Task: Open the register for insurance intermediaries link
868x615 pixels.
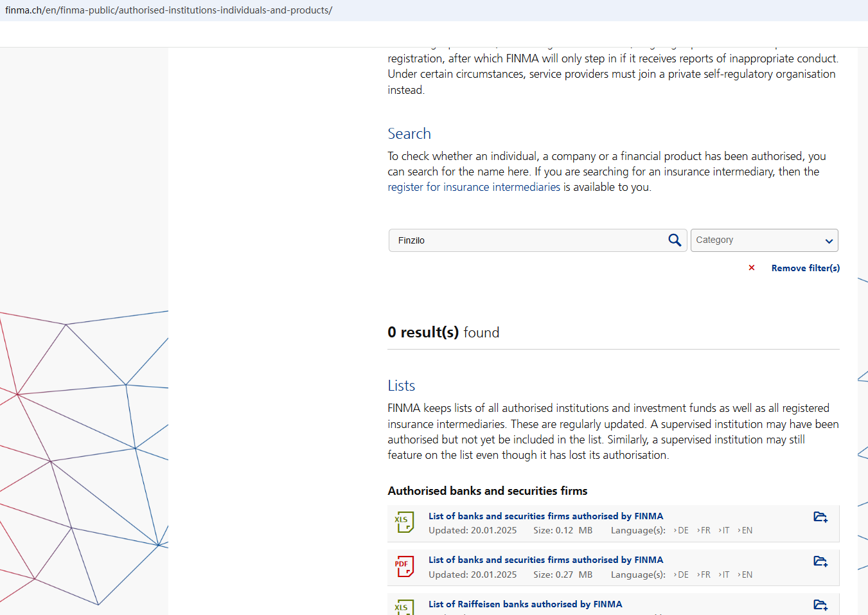Action: [474, 187]
